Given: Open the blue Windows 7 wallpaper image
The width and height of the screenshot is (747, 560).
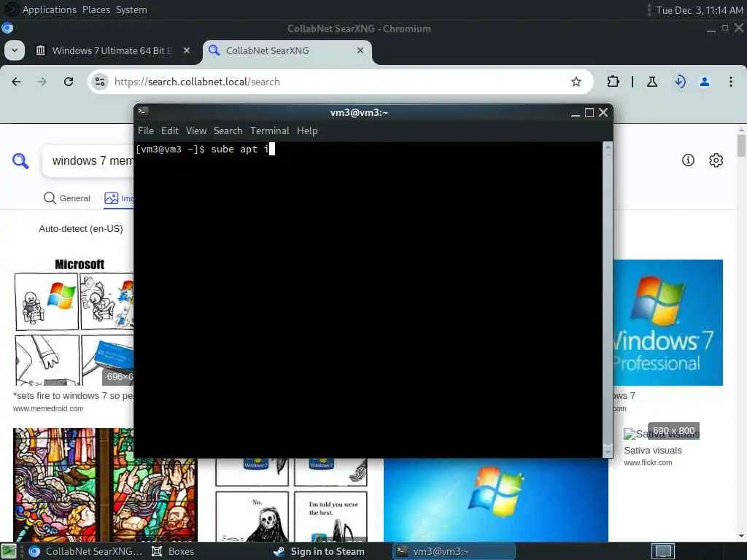Looking at the screenshot, I should point(495,500).
